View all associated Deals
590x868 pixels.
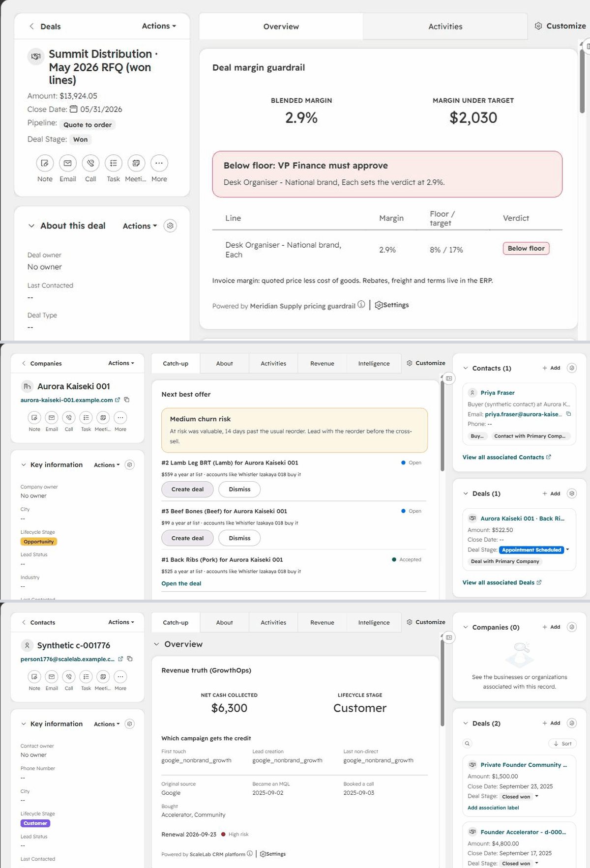(501, 582)
